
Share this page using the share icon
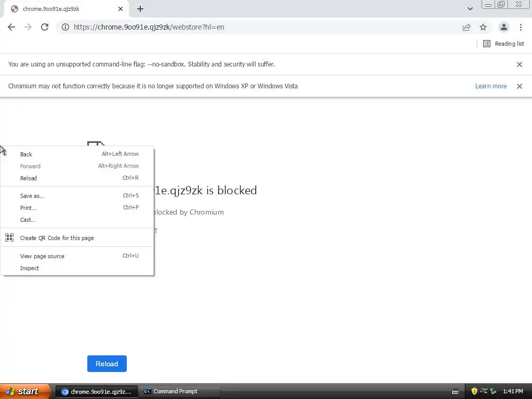tap(467, 27)
